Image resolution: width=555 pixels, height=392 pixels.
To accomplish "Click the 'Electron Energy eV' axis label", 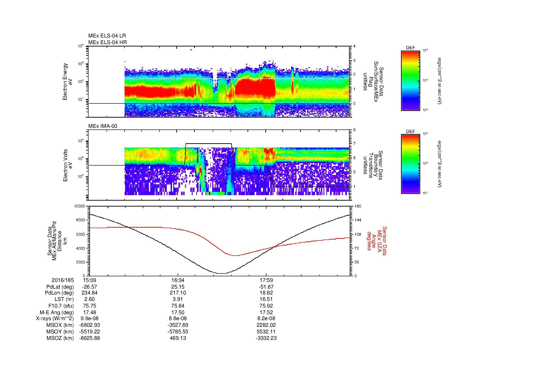I will click(x=68, y=82).
